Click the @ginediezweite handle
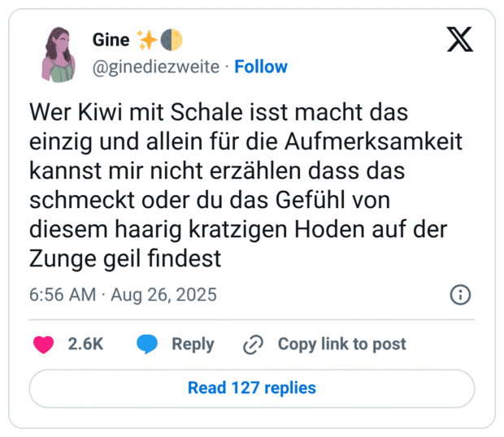The image size is (504, 437). 156,67
